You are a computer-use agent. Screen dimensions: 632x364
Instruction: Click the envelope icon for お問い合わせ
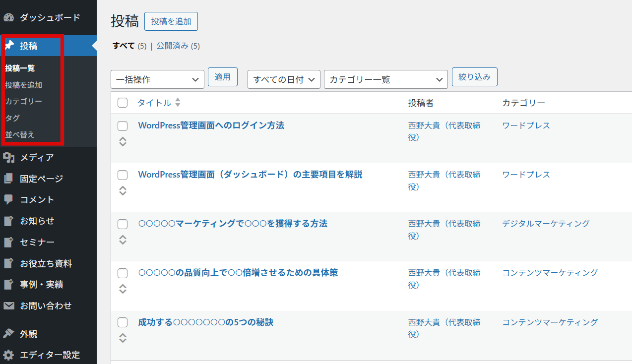[9, 305]
